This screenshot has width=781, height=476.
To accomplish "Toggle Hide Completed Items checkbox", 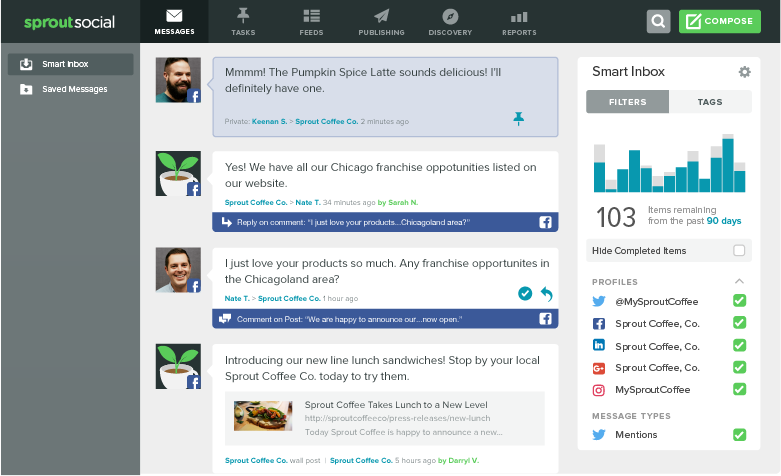I will [739, 250].
